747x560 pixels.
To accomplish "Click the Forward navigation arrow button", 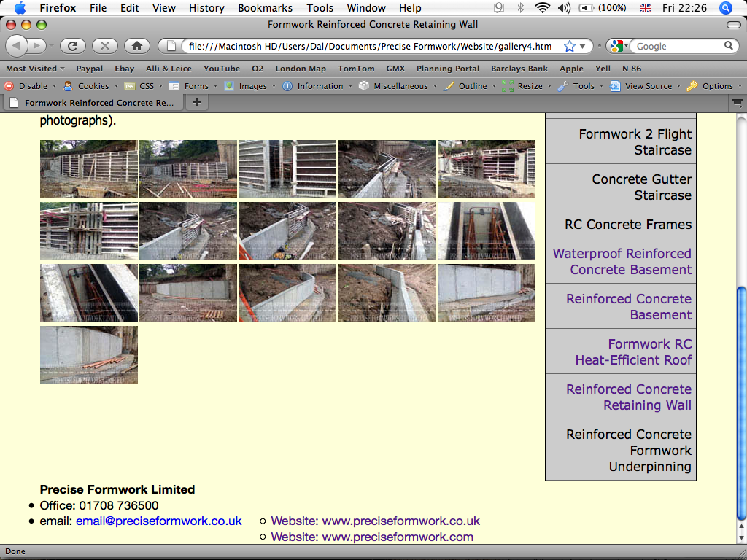I will (x=36, y=46).
